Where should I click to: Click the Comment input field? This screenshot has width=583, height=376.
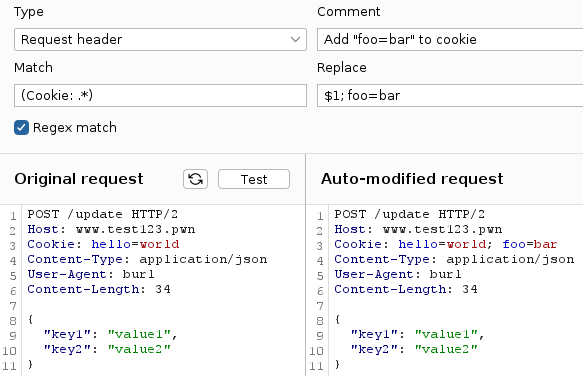click(x=450, y=39)
